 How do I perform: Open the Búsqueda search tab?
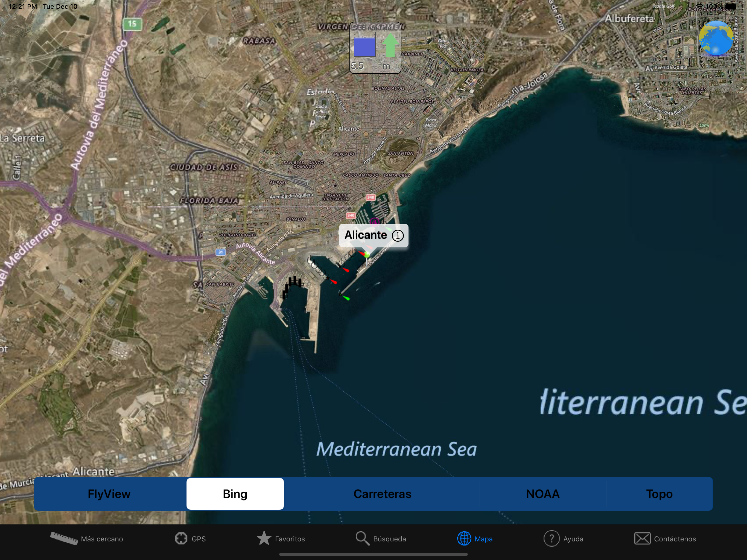tap(381, 539)
